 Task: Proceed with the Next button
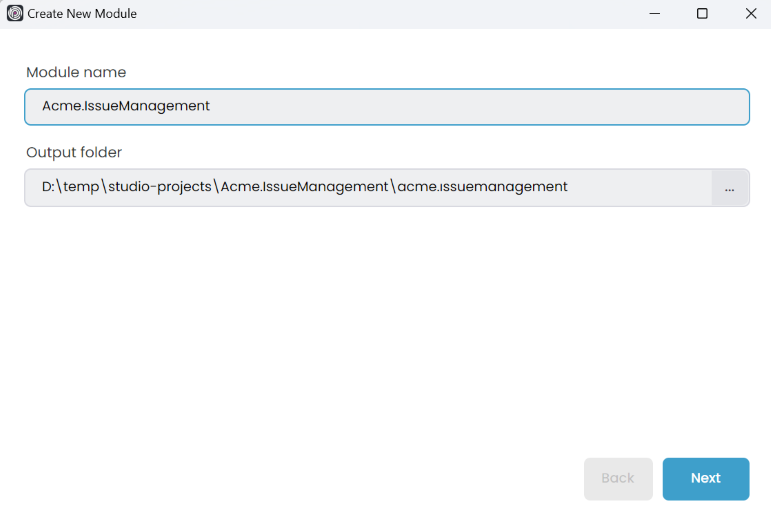coord(705,478)
